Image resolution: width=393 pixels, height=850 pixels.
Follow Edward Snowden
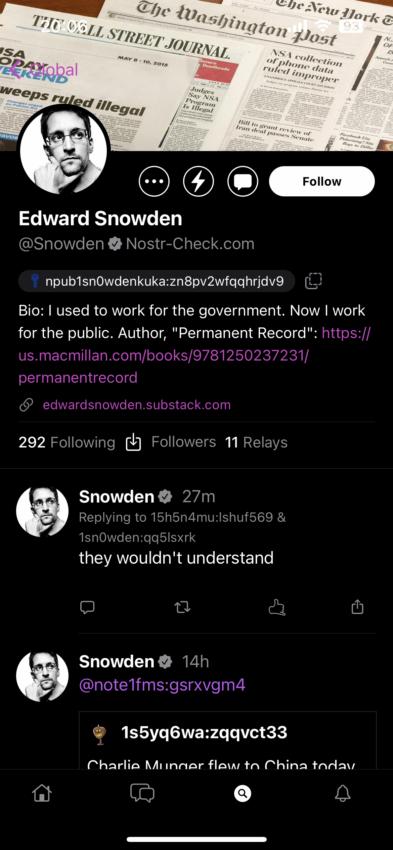click(x=322, y=181)
